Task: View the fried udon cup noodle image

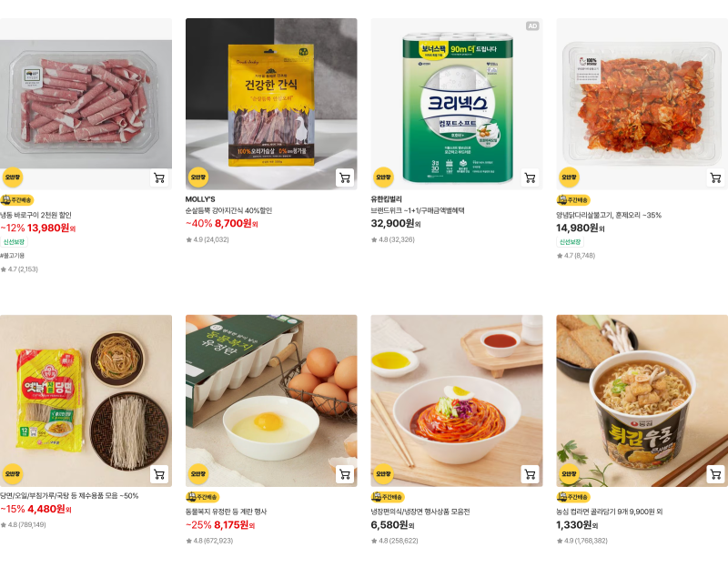Action: (642, 401)
